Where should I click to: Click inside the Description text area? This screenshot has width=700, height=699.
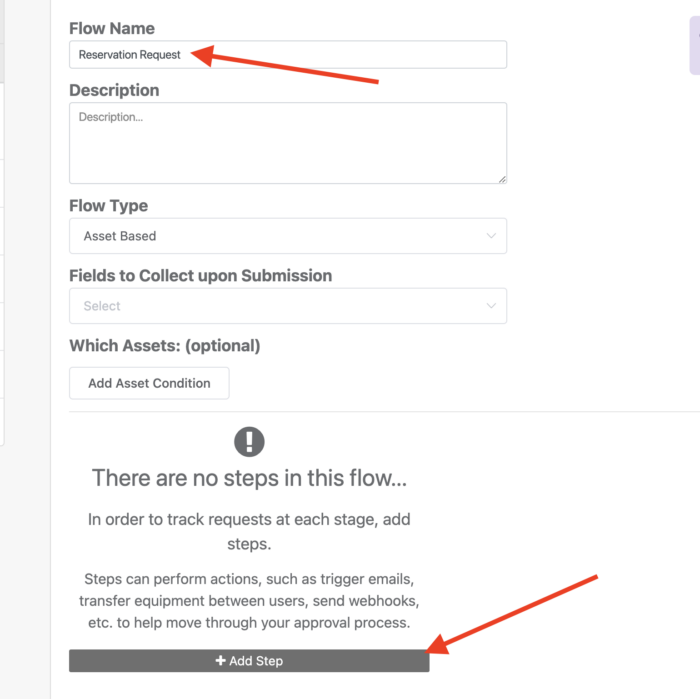288,143
